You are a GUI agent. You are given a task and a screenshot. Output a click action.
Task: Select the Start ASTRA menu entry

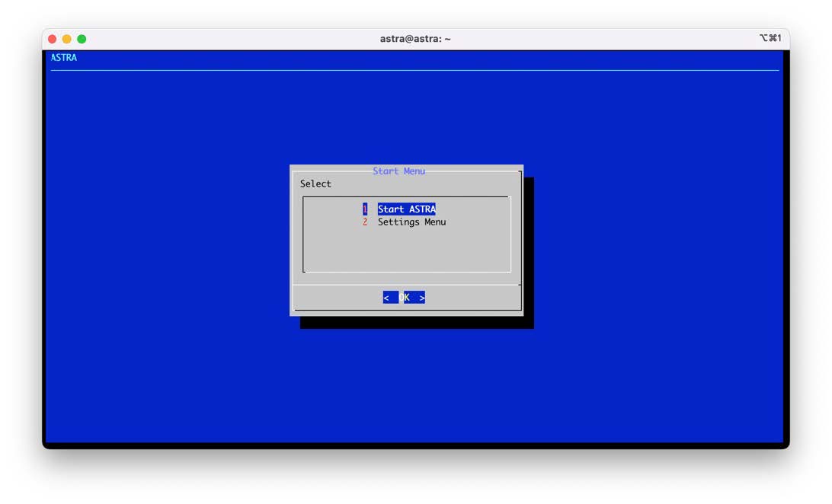(x=406, y=209)
